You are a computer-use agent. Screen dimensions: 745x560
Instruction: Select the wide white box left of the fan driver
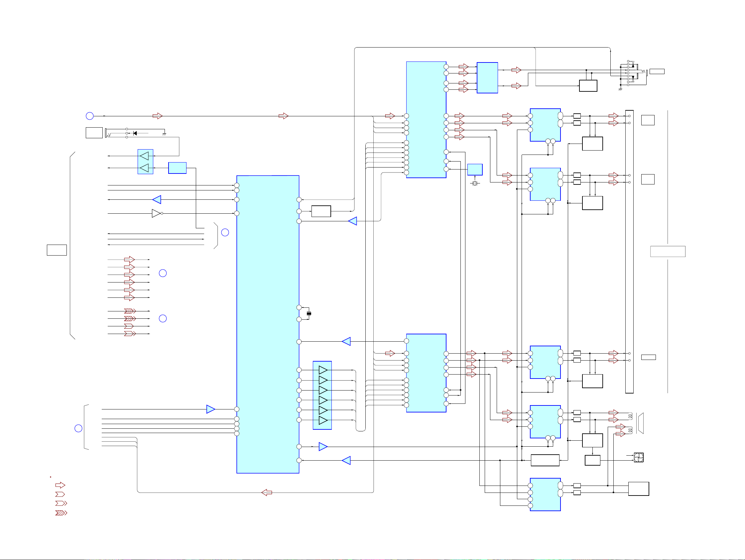click(545, 460)
